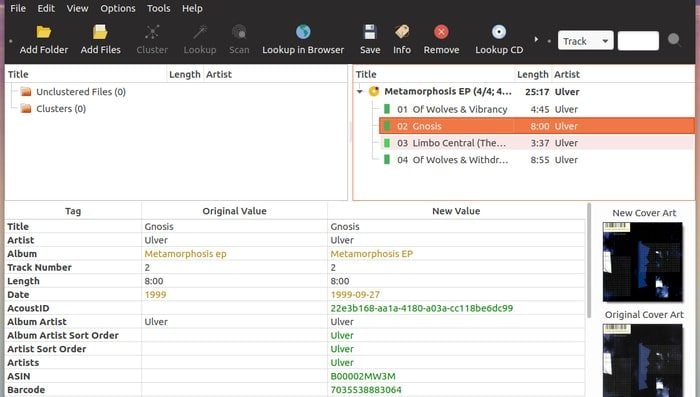The width and height of the screenshot is (700, 397).
Task: Click ASIN value 'B00002MW3M'
Action: coord(363,376)
